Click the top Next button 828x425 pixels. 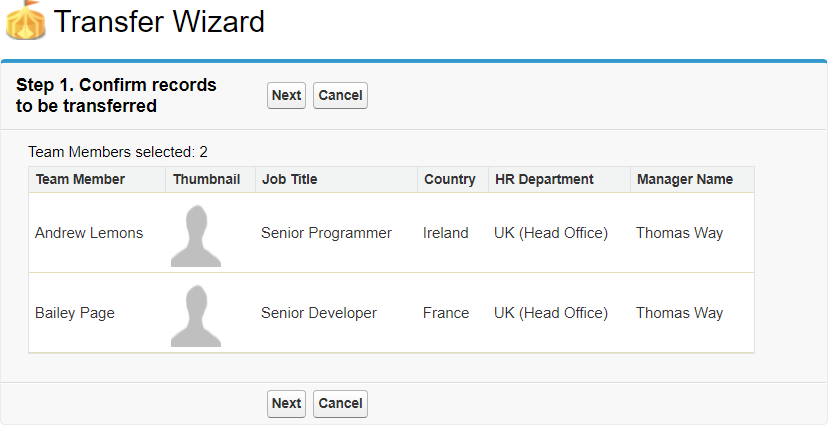[286, 95]
